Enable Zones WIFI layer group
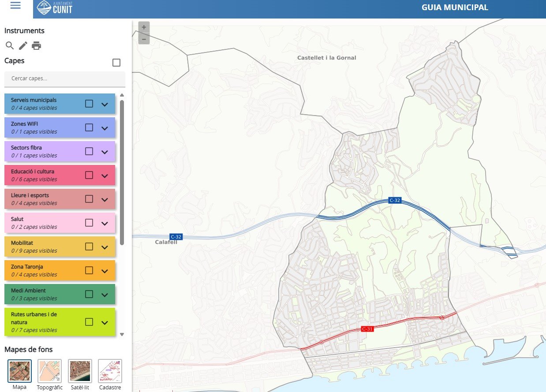 point(89,127)
